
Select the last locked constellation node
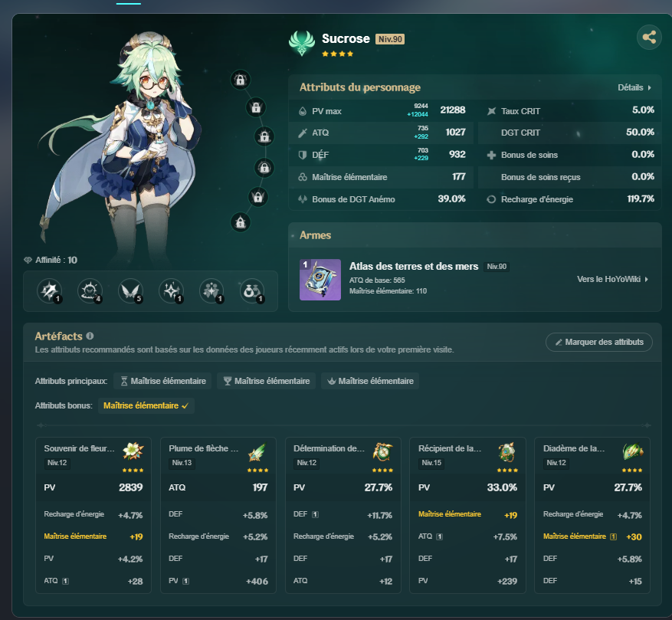241,222
